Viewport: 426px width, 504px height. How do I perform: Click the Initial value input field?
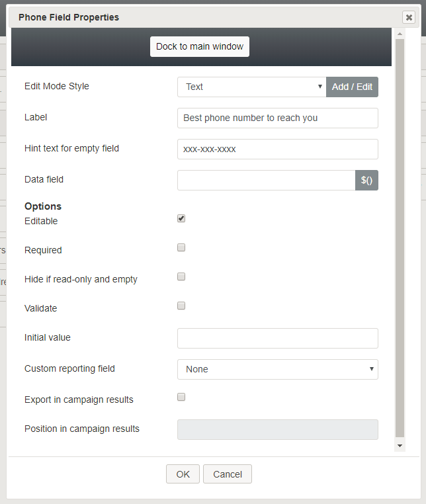[278, 338]
